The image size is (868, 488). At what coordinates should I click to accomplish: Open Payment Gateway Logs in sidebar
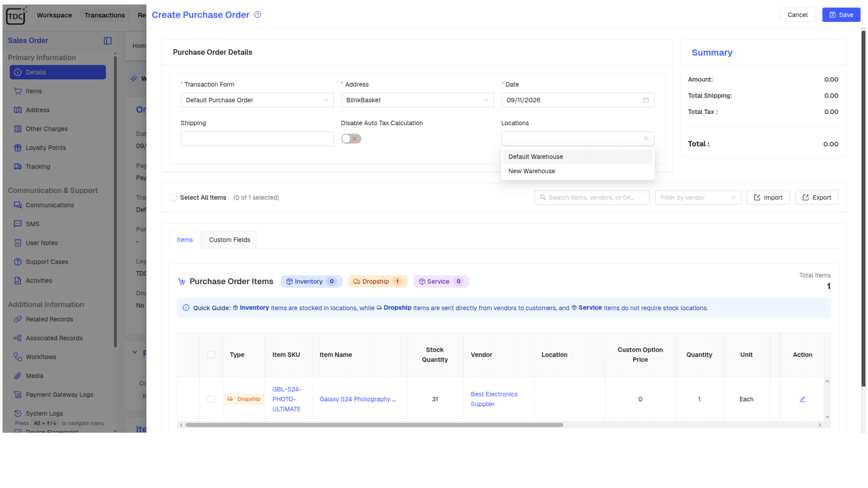click(58, 395)
